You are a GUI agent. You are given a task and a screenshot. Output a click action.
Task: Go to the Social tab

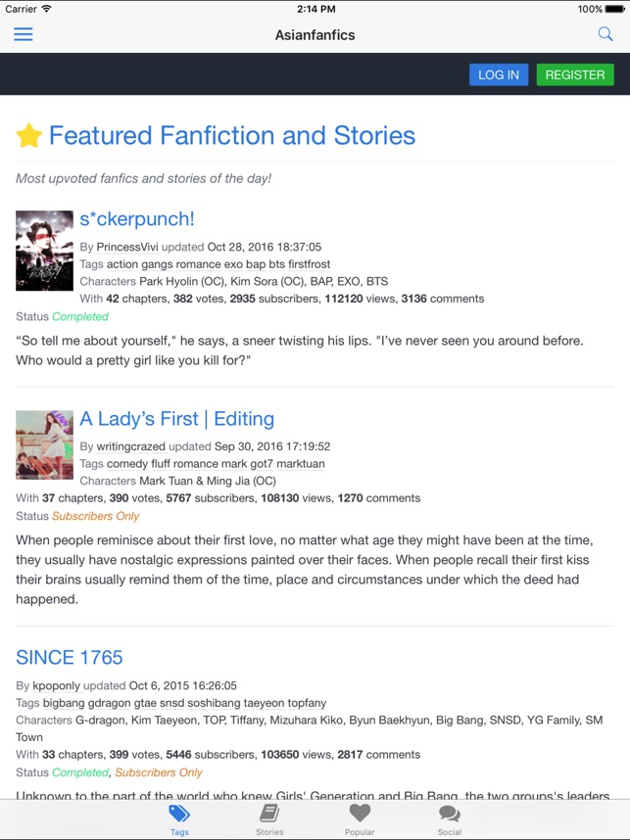[x=450, y=819]
